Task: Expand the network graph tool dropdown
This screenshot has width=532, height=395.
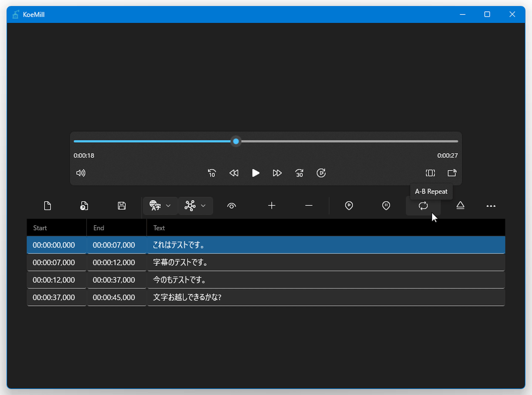Action: (195, 205)
